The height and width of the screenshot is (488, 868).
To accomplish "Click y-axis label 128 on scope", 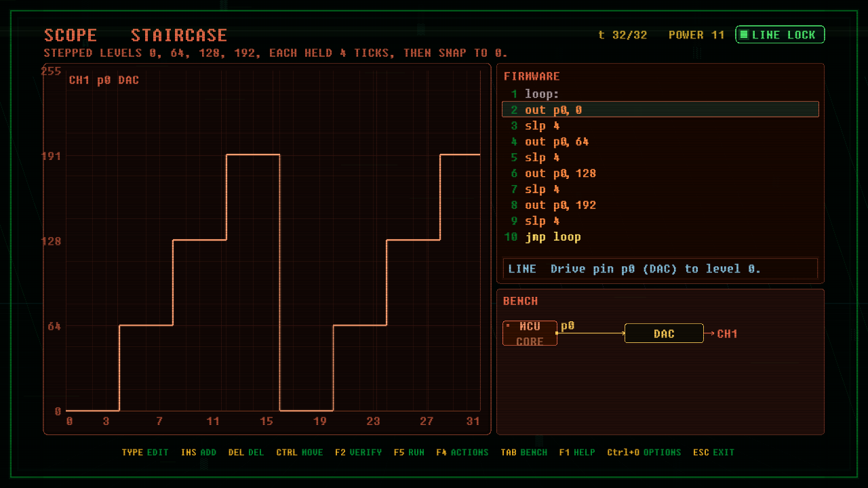I will 52,241.
